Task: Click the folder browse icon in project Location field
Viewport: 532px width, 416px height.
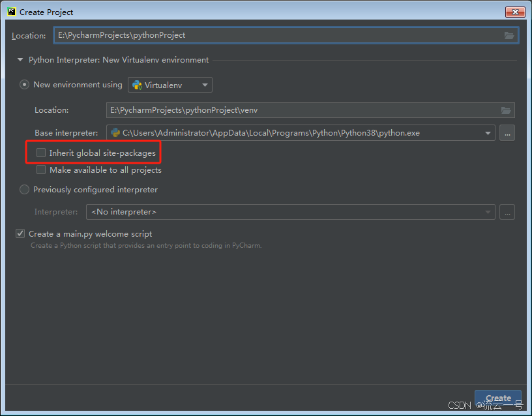Action: (509, 35)
